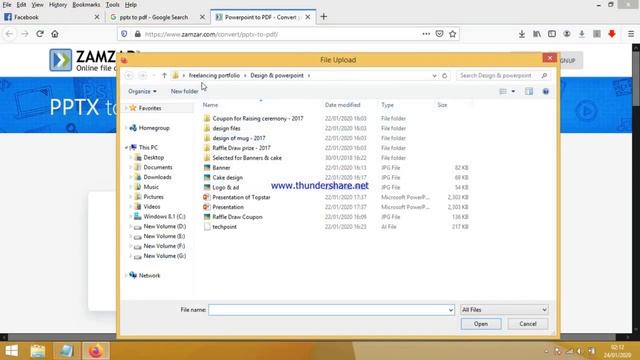
Task: Go to Firefox home page
Action: coord(55,34)
